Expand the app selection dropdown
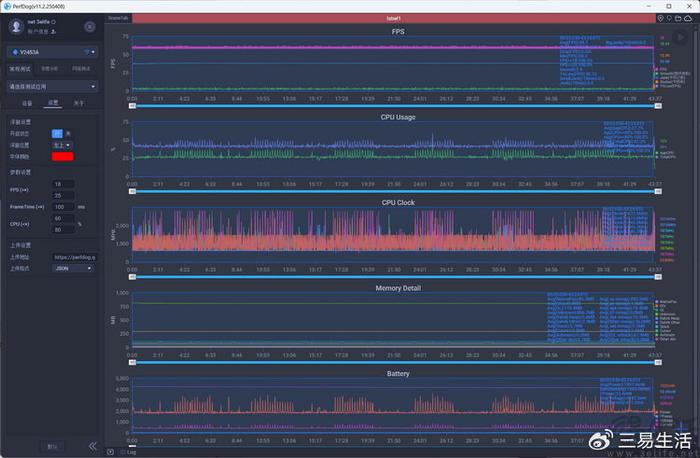 click(53, 86)
